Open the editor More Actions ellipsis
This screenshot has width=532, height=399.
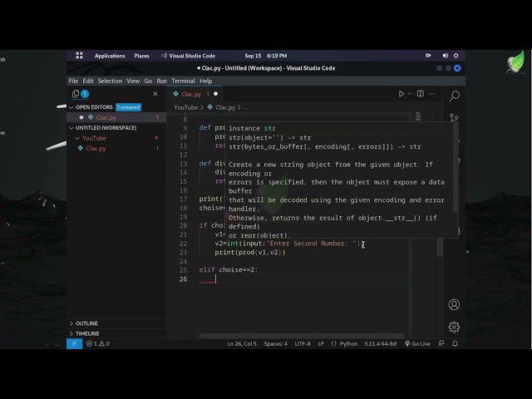click(x=432, y=94)
